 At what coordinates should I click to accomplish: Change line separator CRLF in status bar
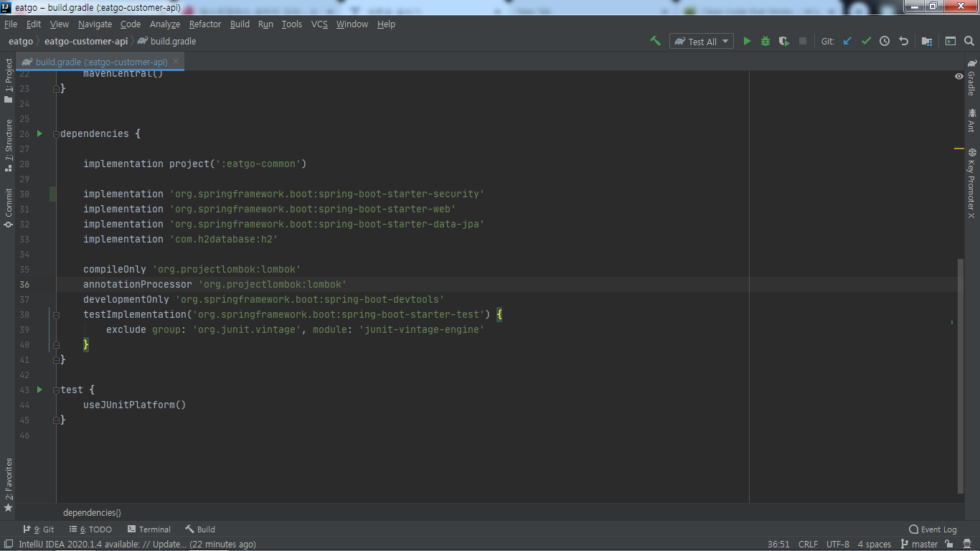pyautogui.click(x=808, y=544)
